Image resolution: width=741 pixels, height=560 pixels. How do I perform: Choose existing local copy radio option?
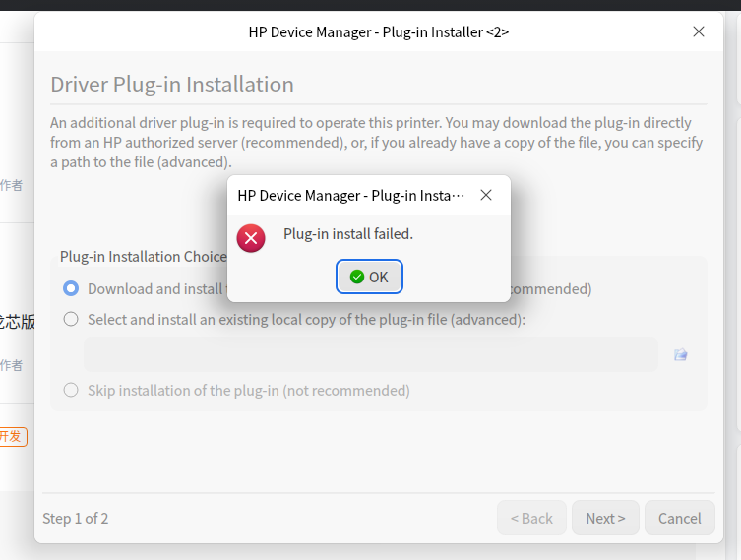click(x=71, y=320)
